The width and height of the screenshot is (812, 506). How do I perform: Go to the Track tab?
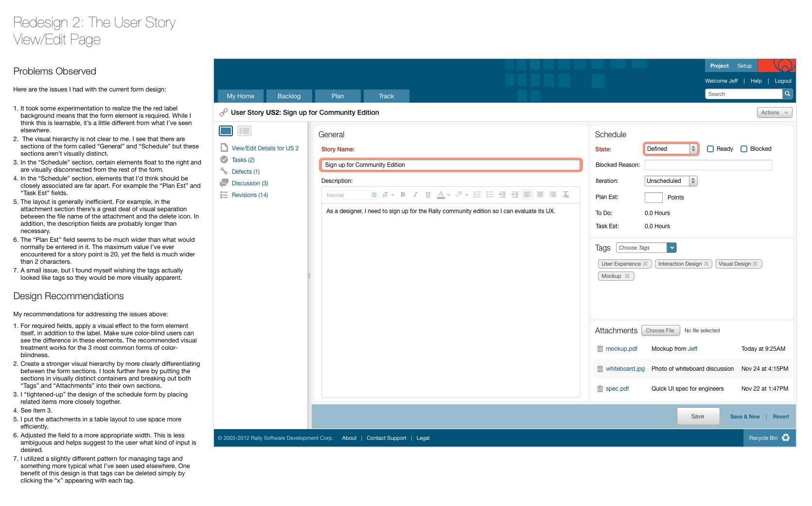coord(386,96)
